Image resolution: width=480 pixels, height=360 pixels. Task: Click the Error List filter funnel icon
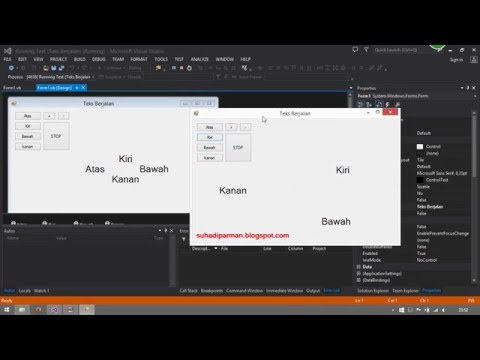184,239
